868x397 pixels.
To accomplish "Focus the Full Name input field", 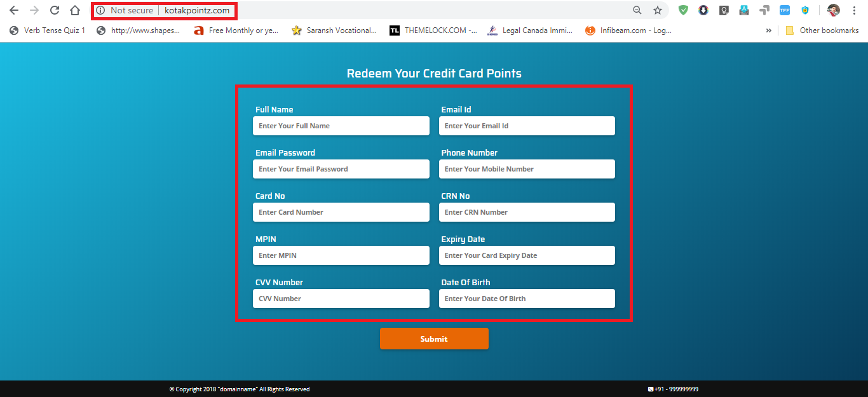I will pyautogui.click(x=341, y=126).
